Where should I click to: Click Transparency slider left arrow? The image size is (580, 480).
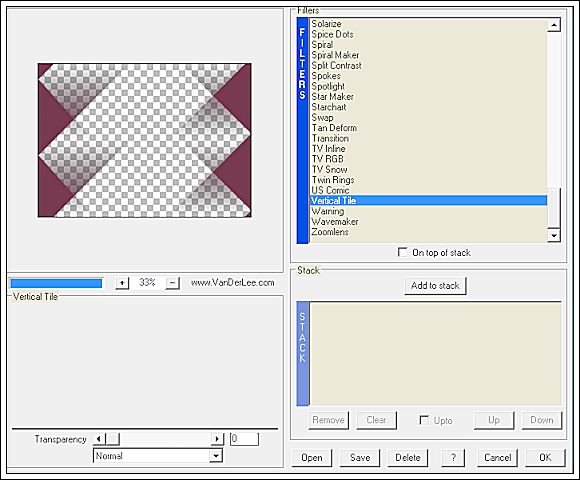[98, 439]
